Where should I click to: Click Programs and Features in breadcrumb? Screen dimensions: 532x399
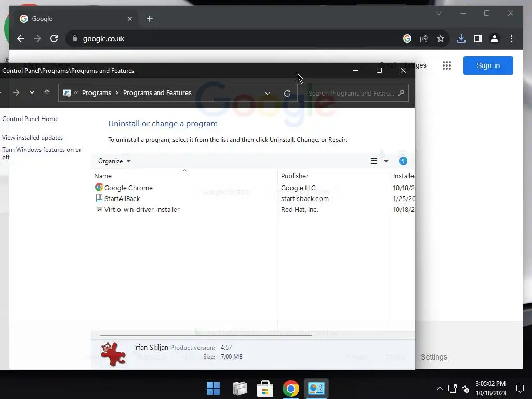click(x=157, y=92)
